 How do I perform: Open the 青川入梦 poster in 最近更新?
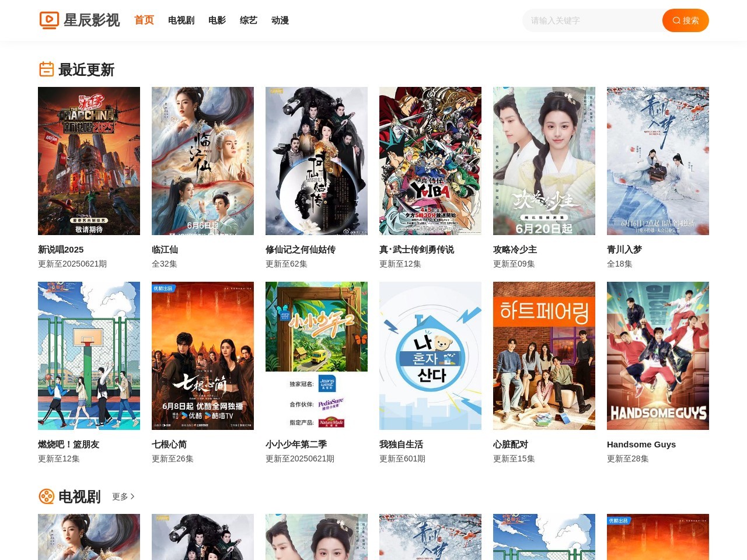pyautogui.click(x=658, y=161)
